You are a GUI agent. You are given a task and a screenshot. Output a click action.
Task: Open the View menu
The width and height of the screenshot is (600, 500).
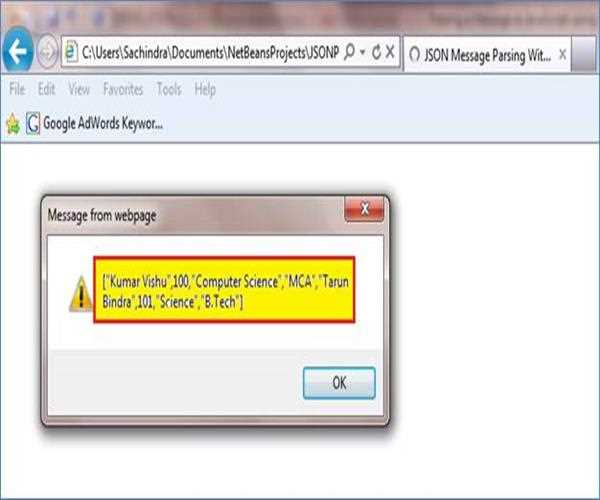79,89
